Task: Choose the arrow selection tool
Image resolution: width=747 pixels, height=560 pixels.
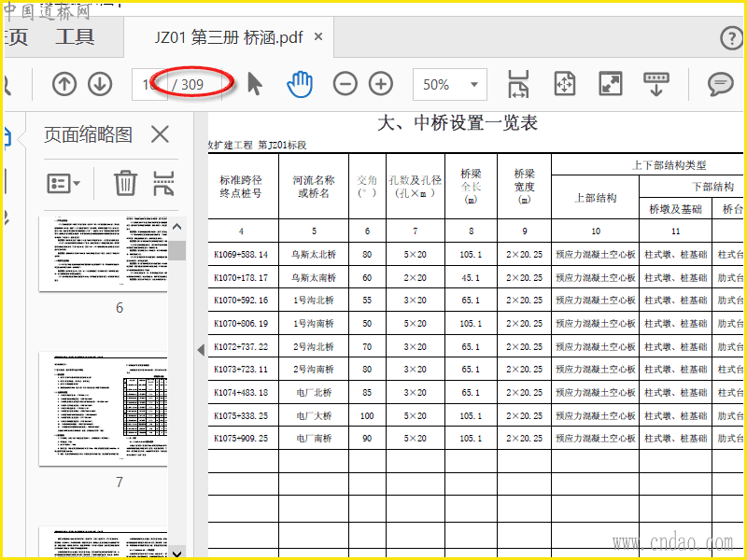Action: (255, 84)
